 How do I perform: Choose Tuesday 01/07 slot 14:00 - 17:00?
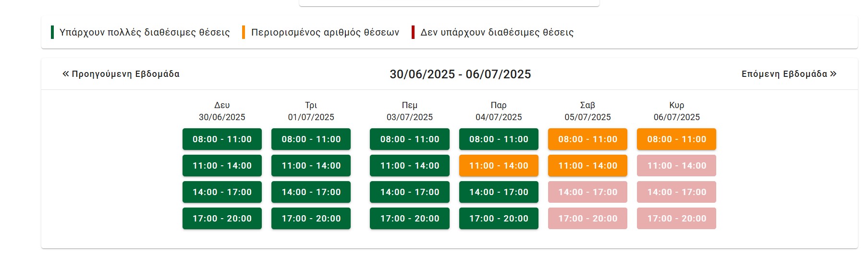pos(311,192)
